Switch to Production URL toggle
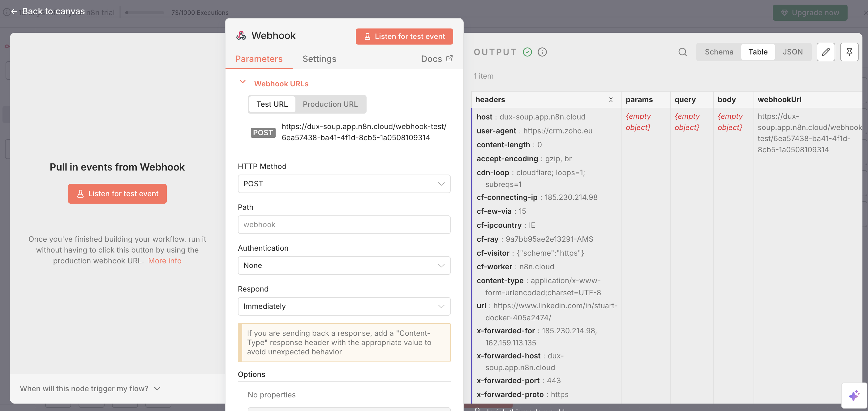 330,104
